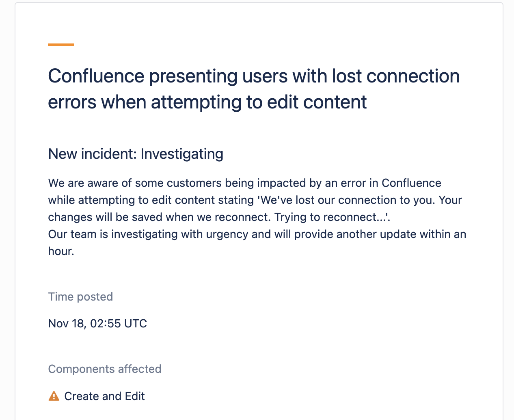The height and width of the screenshot is (420, 514).
Task: Click the "UTC" timezone text
Action: [x=136, y=324]
